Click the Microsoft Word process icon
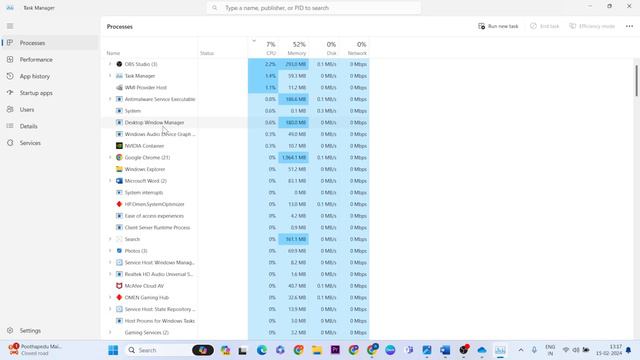The width and height of the screenshot is (640, 360). point(119,181)
